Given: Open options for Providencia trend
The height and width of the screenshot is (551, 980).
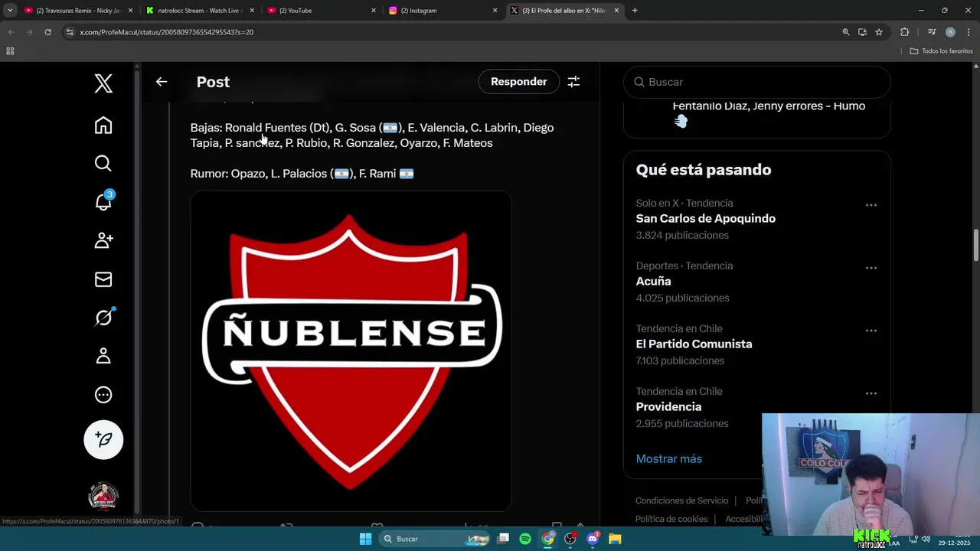Looking at the screenshot, I should coord(871,393).
